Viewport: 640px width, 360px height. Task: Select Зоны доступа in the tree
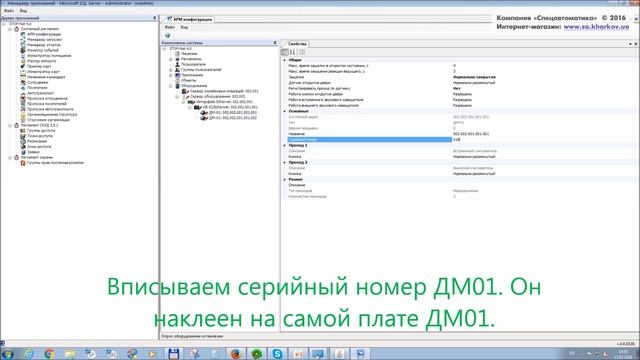coord(39,147)
